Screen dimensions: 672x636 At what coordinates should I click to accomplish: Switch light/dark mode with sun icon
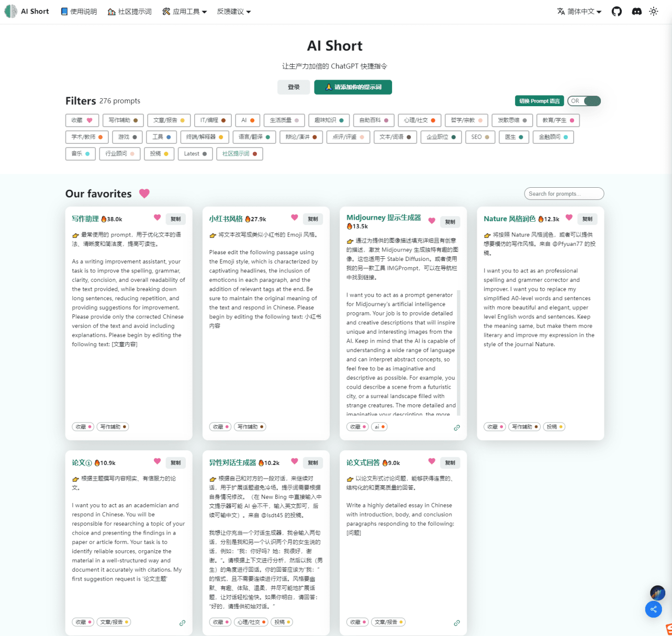[x=654, y=12]
